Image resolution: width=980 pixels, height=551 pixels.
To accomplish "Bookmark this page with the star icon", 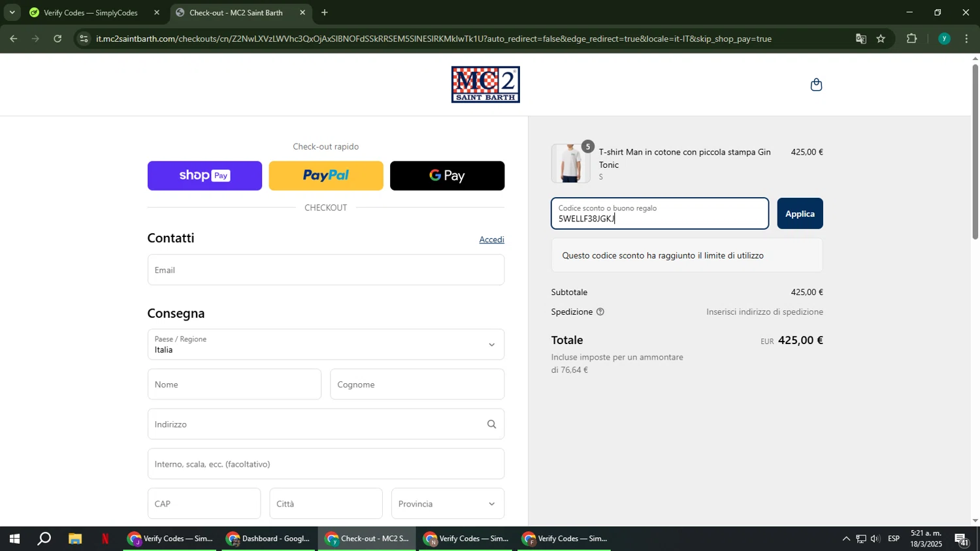I will (x=881, y=39).
